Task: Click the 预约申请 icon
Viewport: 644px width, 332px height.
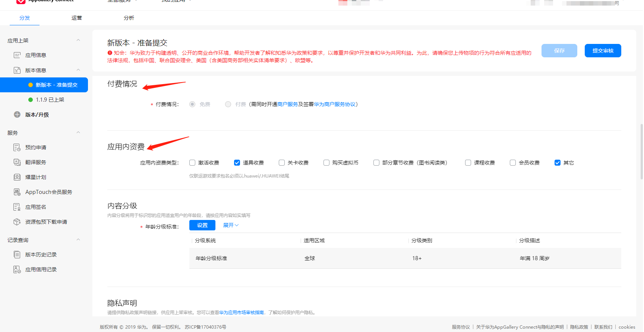Action: coord(17,147)
